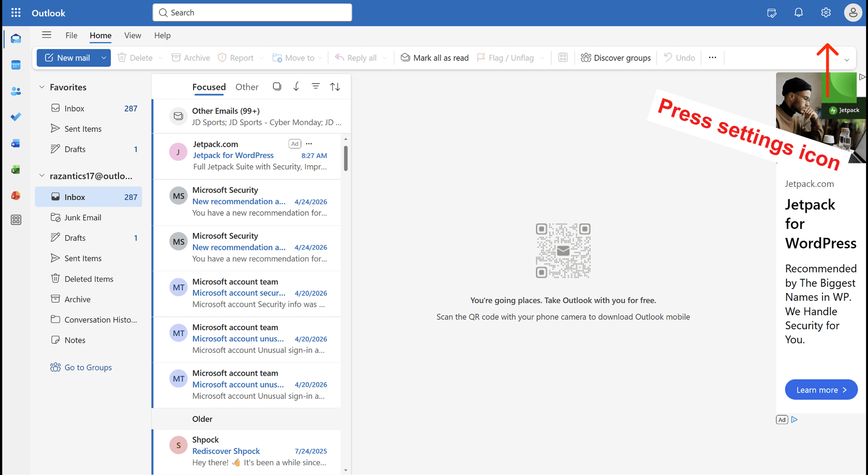Open People in the left app rail
The height and width of the screenshot is (475, 868).
click(16, 91)
